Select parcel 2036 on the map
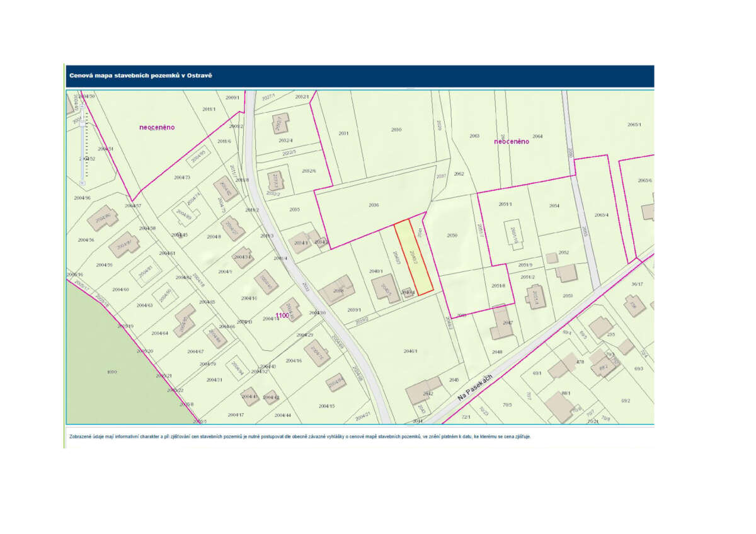The height and width of the screenshot is (534, 756). pos(374,205)
